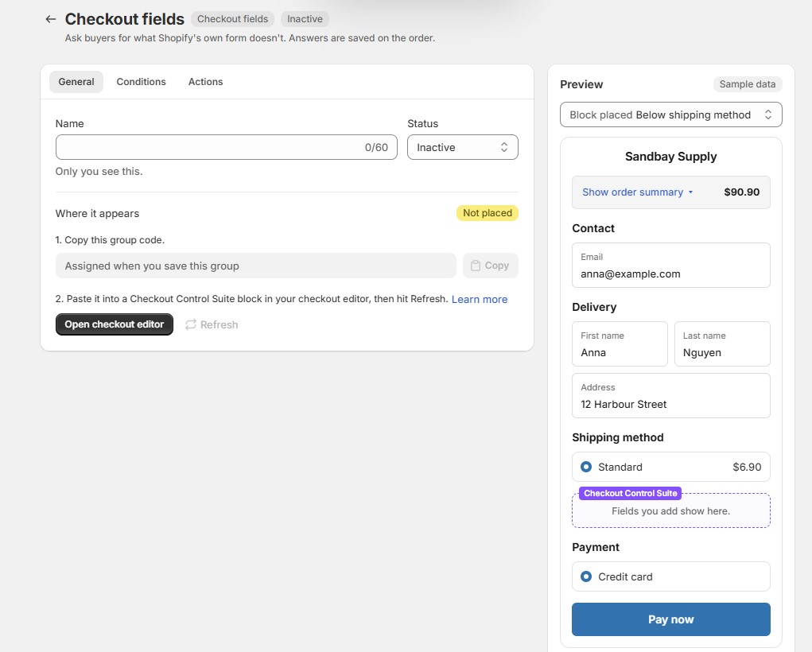
Task: Click the Copy this group code step text
Action: click(110, 240)
